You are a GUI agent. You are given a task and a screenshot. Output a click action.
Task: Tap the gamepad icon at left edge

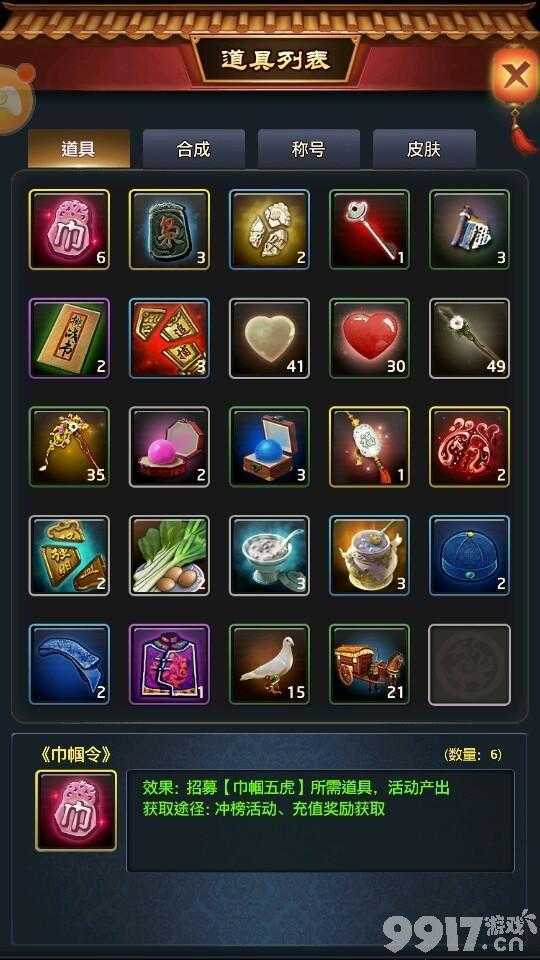tap(11, 98)
